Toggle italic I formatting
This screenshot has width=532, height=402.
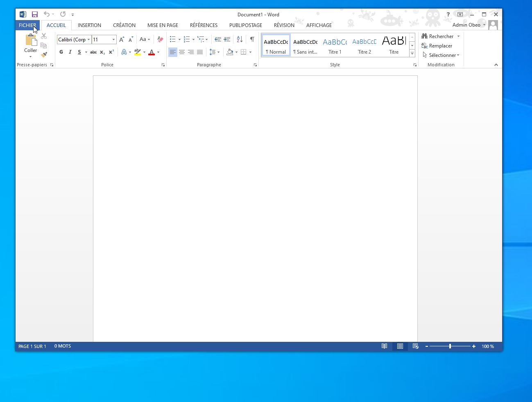point(70,52)
